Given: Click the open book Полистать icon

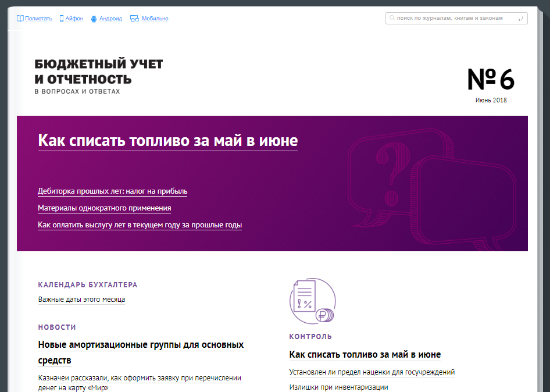Looking at the screenshot, I should coord(20,19).
